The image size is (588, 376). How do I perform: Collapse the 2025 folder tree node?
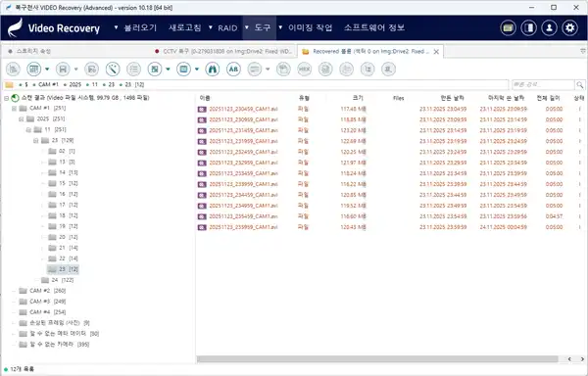click(21, 119)
